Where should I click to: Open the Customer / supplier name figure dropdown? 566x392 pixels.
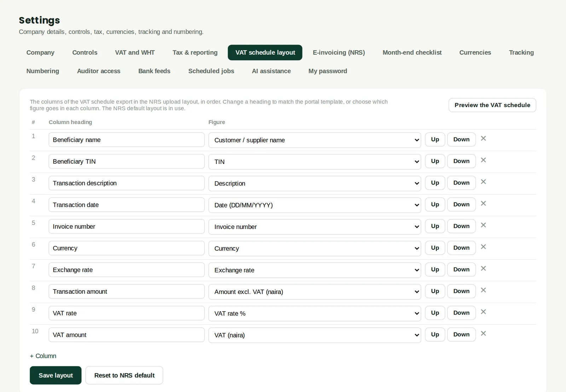[314, 140]
